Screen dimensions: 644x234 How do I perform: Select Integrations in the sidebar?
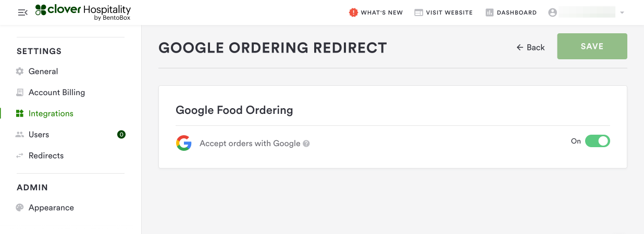[x=51, y=113]
